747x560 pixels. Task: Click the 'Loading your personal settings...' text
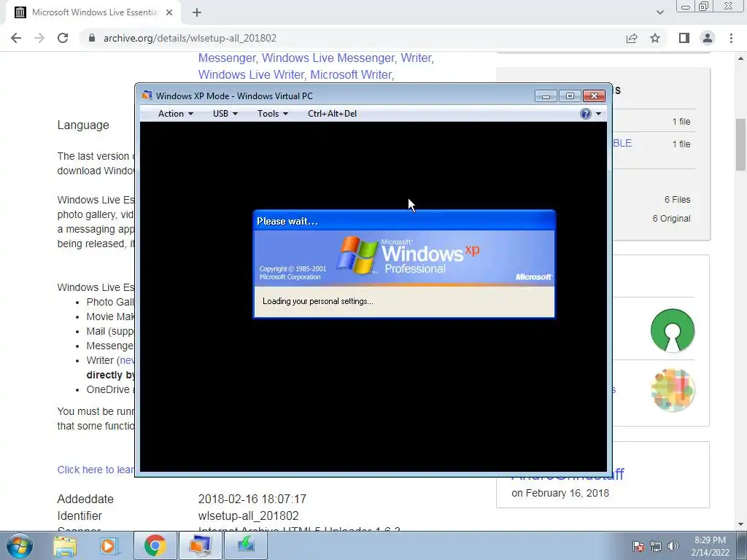coord(318,301)
